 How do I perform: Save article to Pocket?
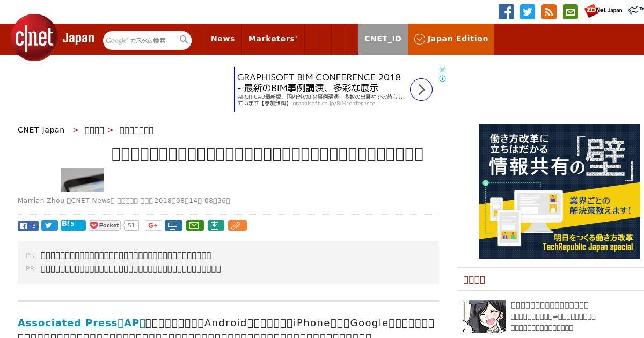tap(105, 225)
